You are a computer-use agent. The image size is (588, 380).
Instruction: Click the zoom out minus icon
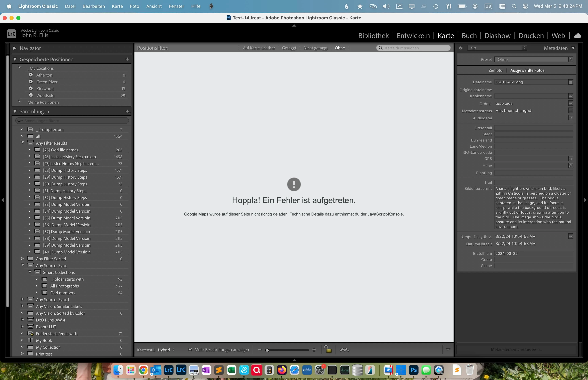(x=259, y=350)
